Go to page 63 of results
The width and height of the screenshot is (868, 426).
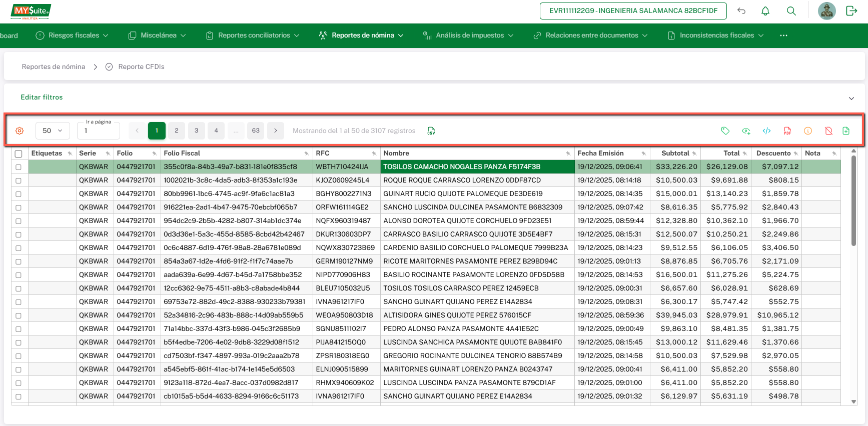tap(256, 130)
